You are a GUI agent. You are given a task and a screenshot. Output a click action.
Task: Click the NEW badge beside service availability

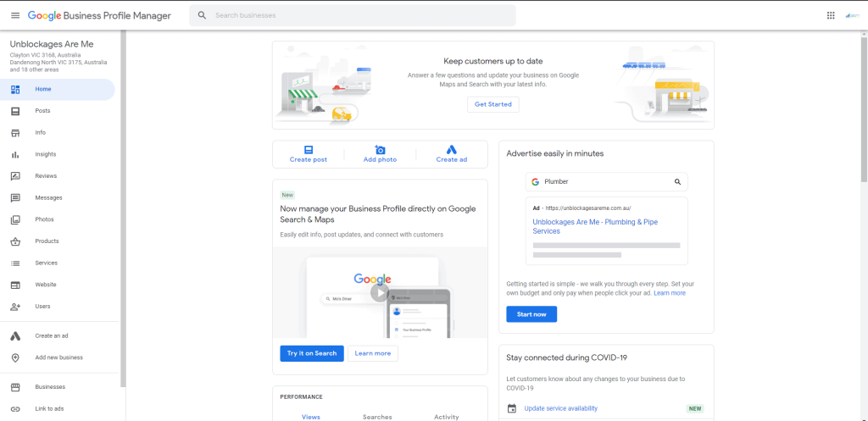(x=695, y=409)
